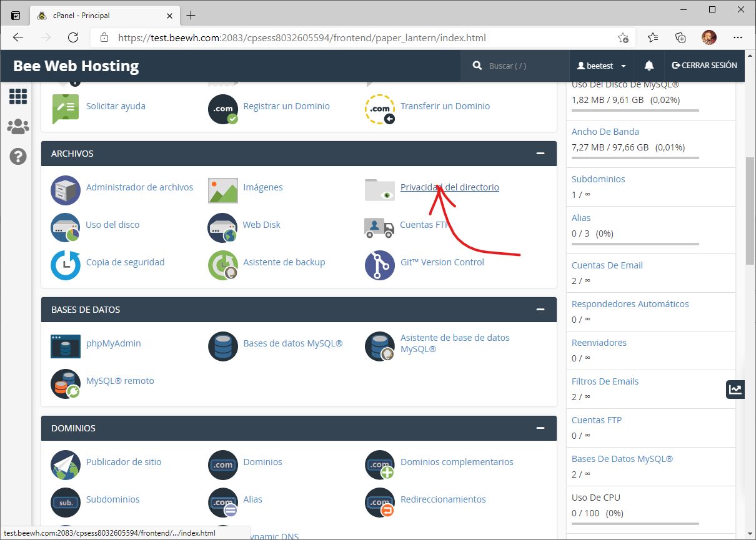The width and height of the screenshot is (756, 540).
Task: Open the Publicador de sitio icon
Action: (66, 465)
